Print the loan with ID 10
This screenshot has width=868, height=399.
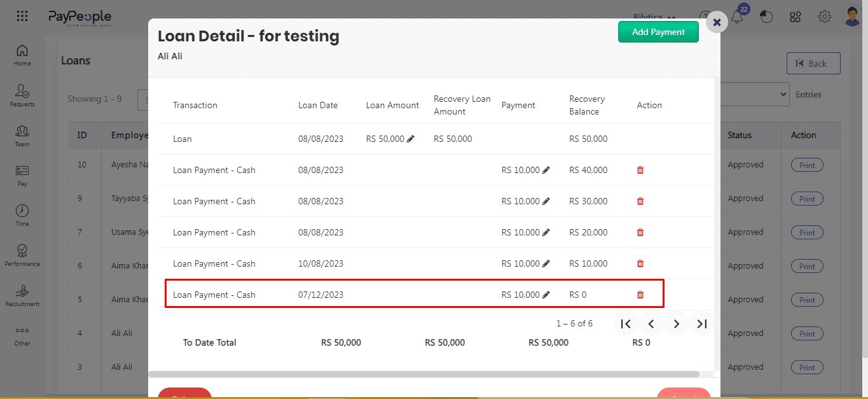807,165
